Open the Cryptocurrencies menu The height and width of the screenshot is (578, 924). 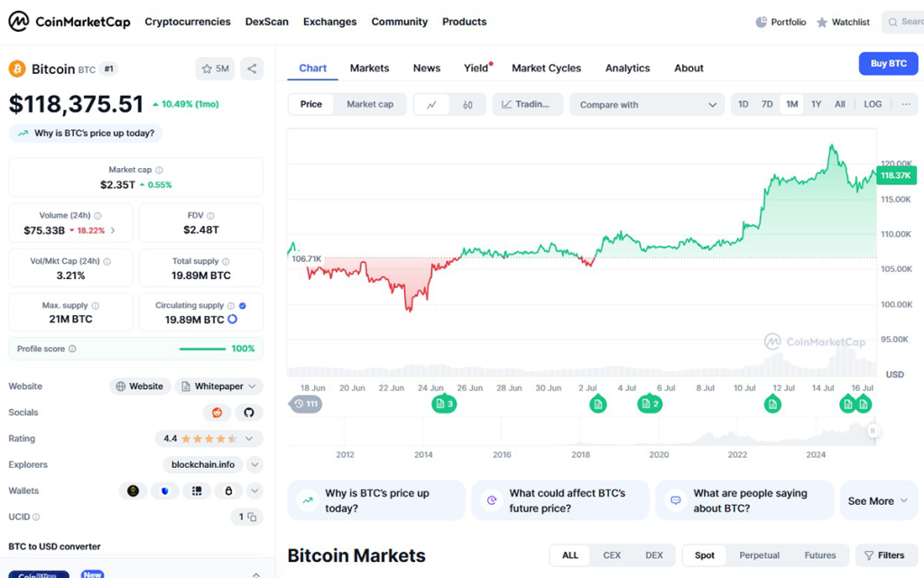(x=188, y=22)
